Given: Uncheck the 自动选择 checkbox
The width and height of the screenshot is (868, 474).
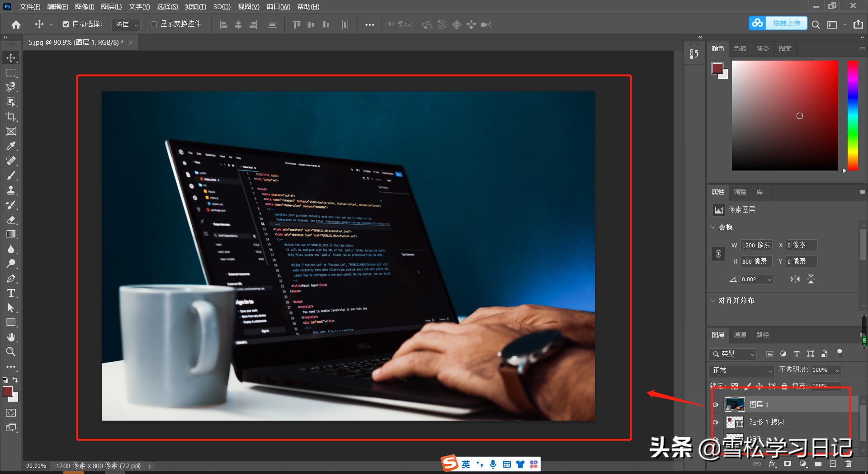Looking at the screenshot, I should 66,24.
